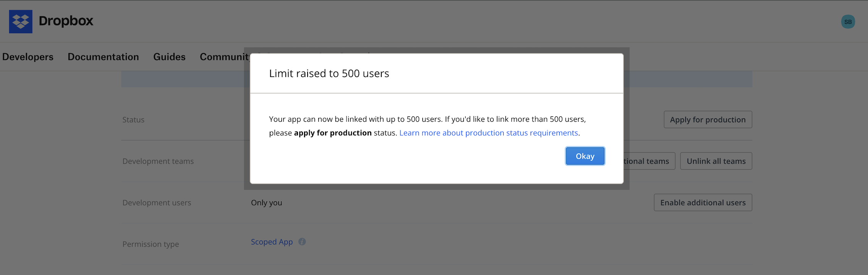The height and width of the screenshot is (275, 868).
Task: Open the Guides nav item
Action: click(169, 57)
